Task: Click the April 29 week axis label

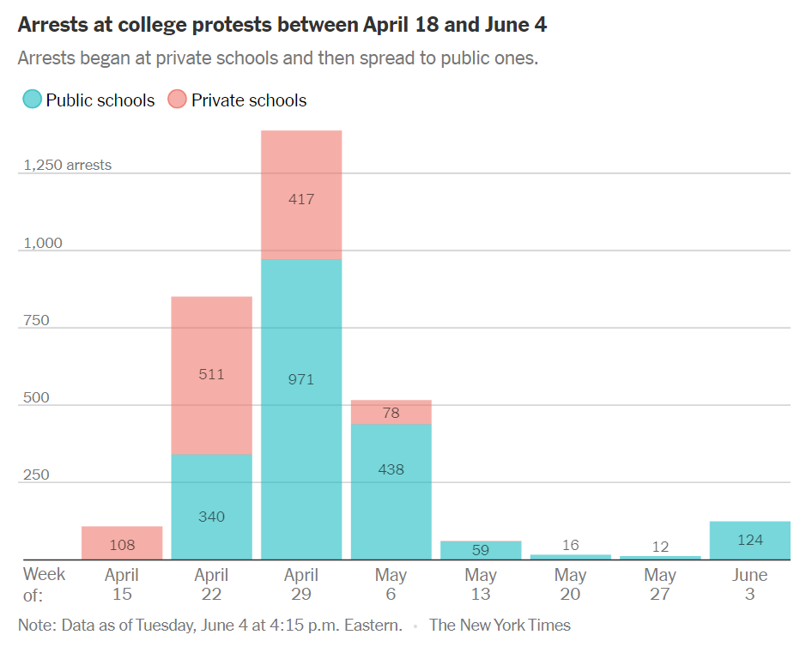Action: pos(301,584)
